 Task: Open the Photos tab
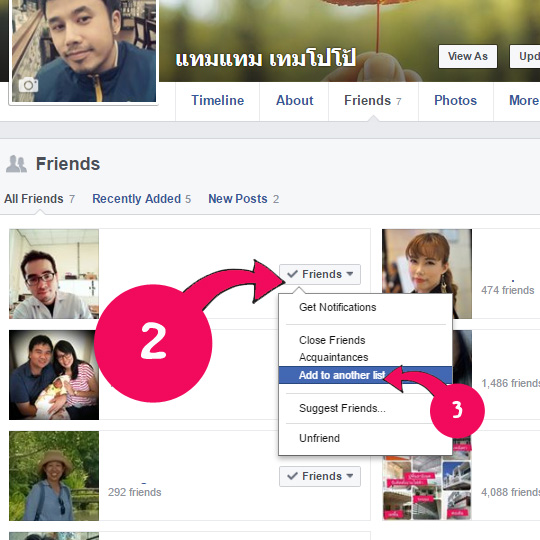[x=455, y=101]
